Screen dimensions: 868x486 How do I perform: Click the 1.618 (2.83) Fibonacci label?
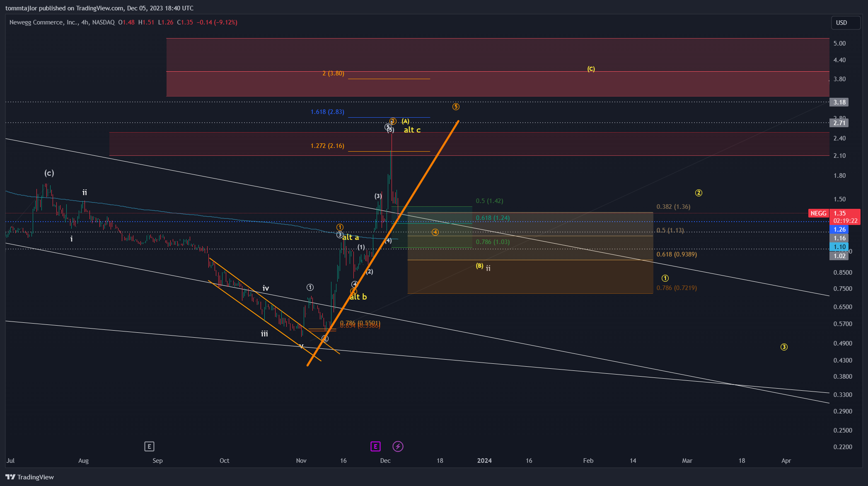click(327, 112)
